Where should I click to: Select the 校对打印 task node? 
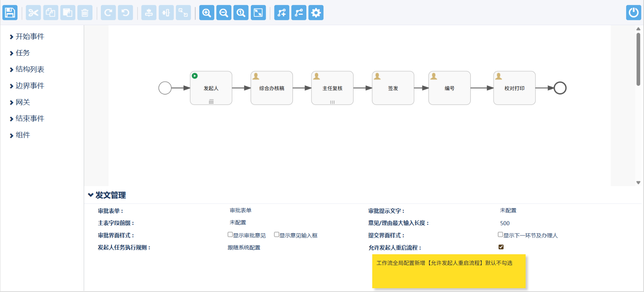tap(514, 88)
